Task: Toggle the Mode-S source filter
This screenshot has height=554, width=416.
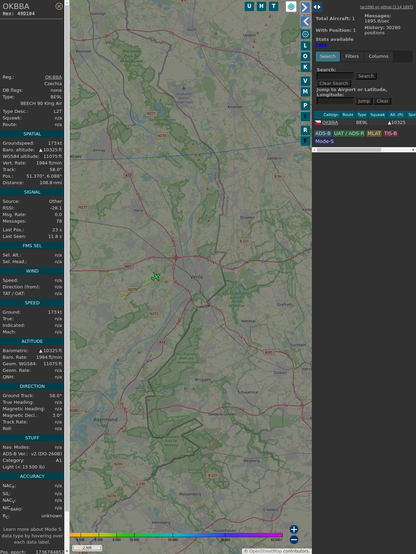Action: [324, 141]
